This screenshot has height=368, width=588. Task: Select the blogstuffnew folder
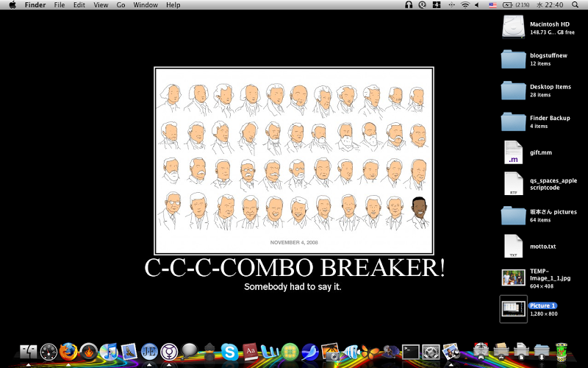click(x=513, y=59)
